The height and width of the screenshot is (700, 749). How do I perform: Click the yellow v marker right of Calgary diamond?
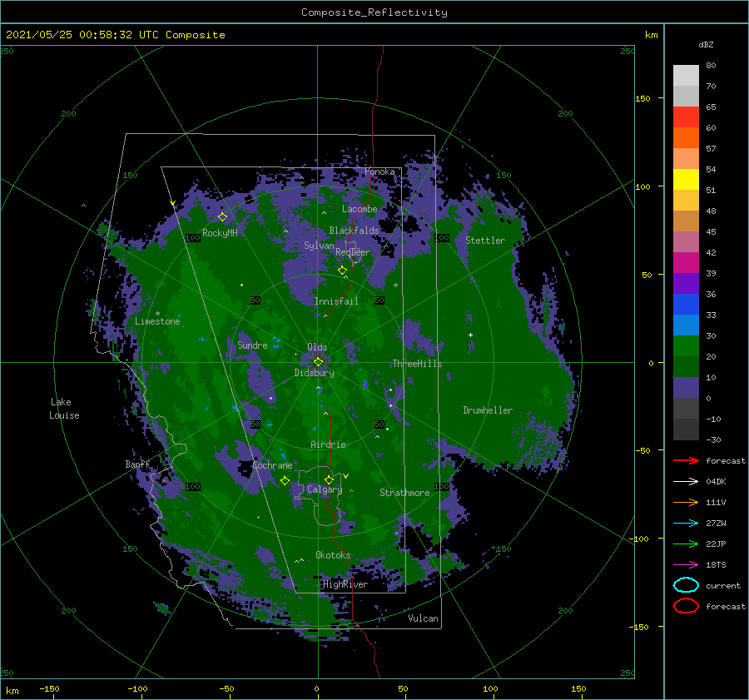point(346,476)
